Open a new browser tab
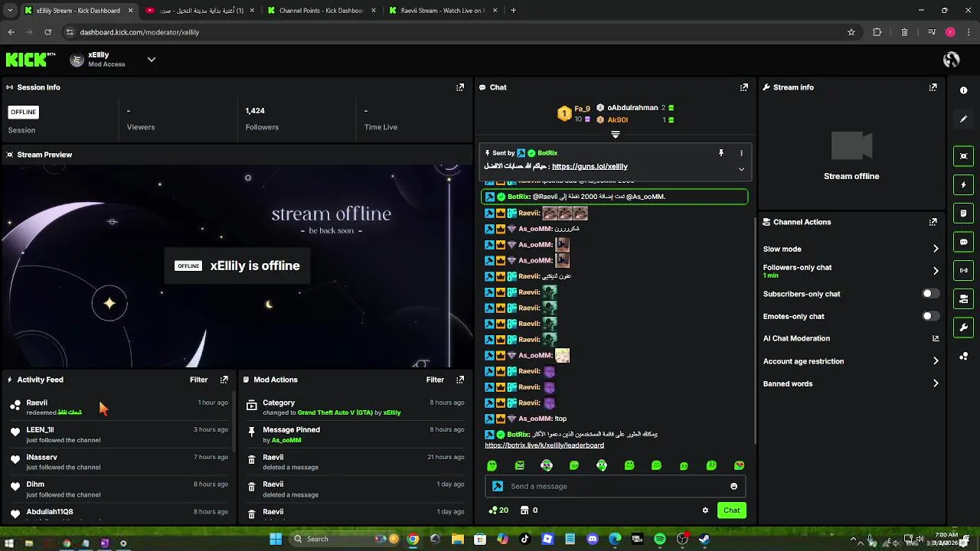Image resolution: width=980 pixels, height=551 pixels. point(513,11)
